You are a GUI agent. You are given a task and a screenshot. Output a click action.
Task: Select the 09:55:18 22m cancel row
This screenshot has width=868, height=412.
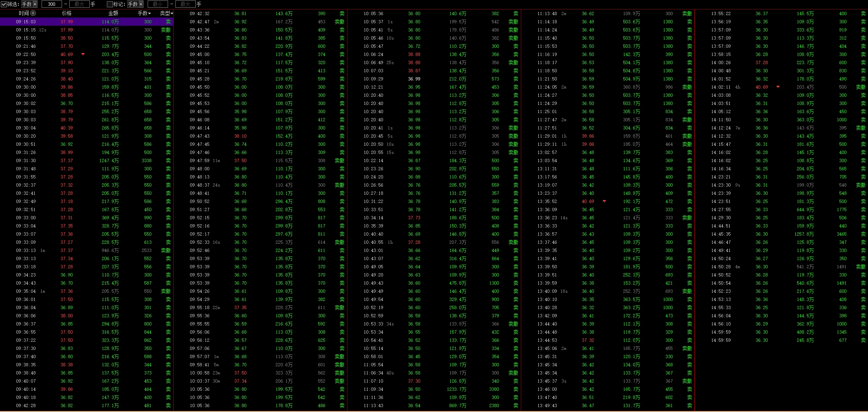click(261, 307)
